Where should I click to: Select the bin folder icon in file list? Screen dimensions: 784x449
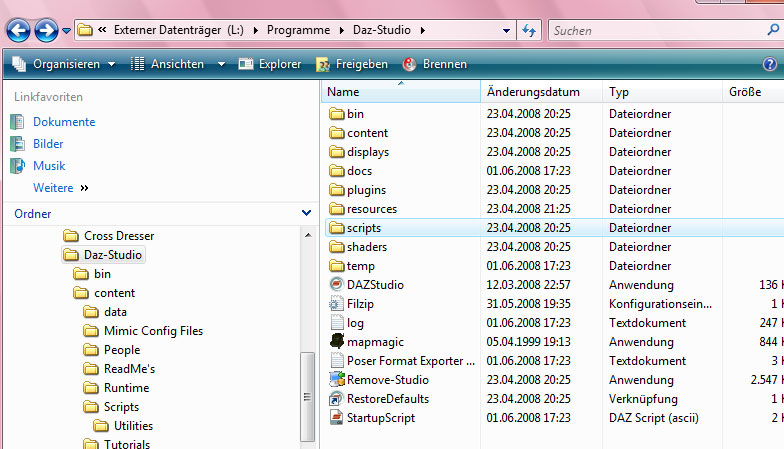coord(337,114)
